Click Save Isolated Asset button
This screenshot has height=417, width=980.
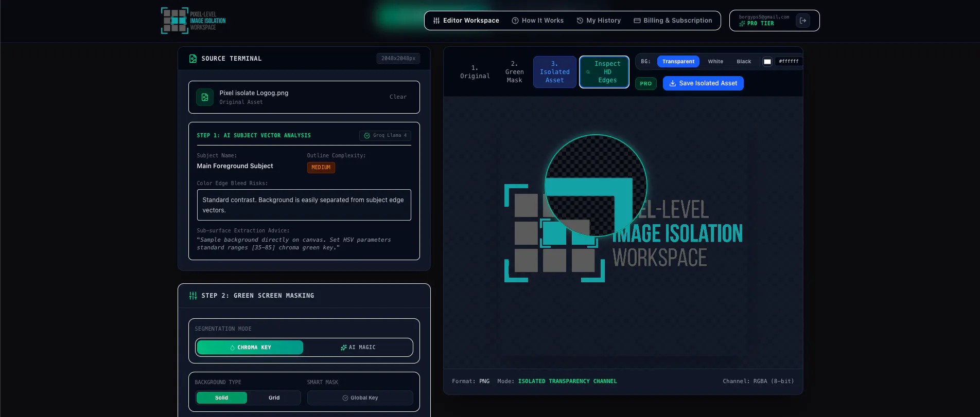coord(703,83)
